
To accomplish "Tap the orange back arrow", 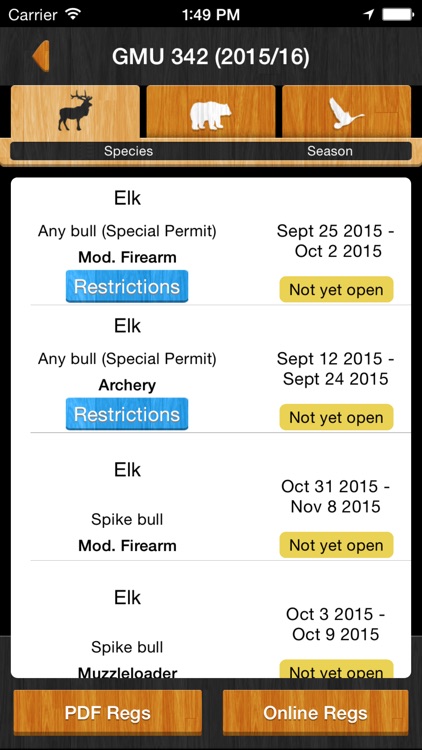I will pyautogui.click(x=41, y=56).
